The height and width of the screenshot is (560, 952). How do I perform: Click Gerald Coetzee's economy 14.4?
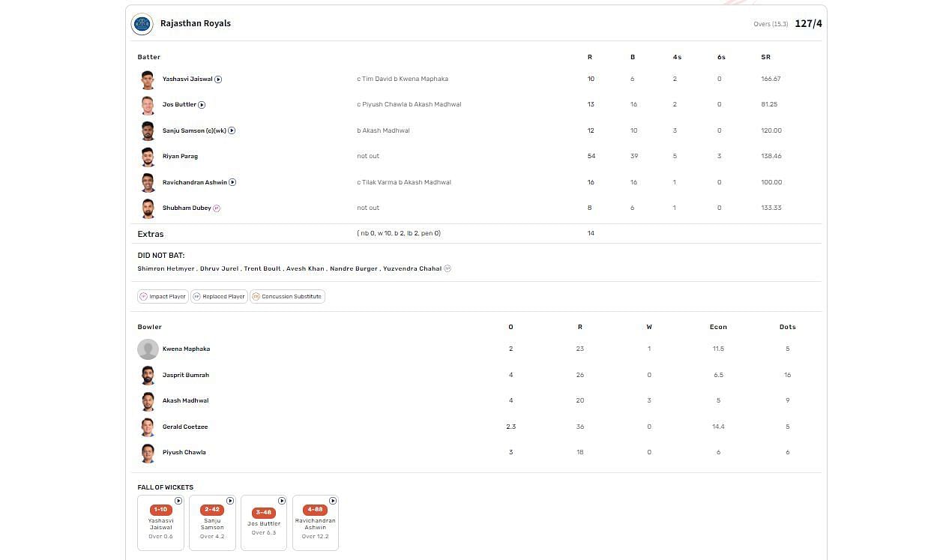718,427
